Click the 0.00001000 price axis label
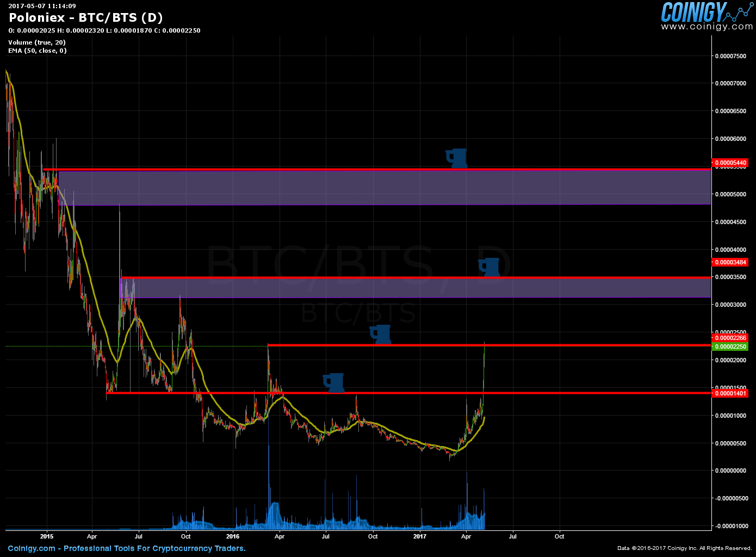756x557 pixels. point(730,416)
